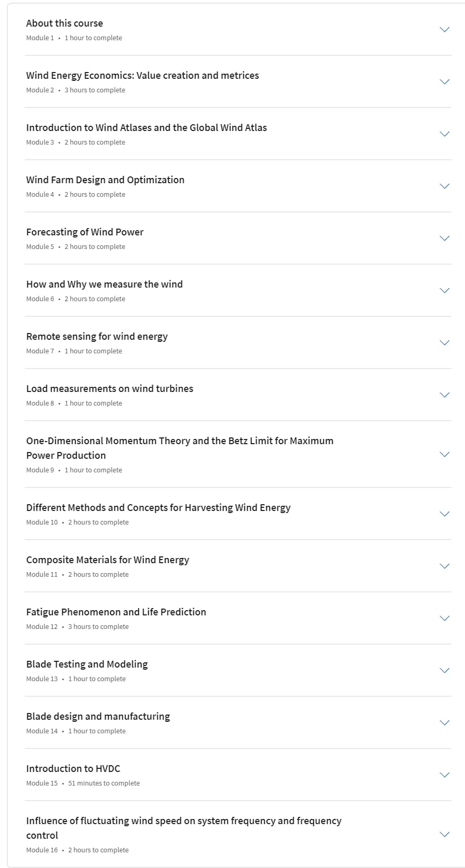
Task: Expand Load measurements on wind turbines chevron
Action: (445, 395)
